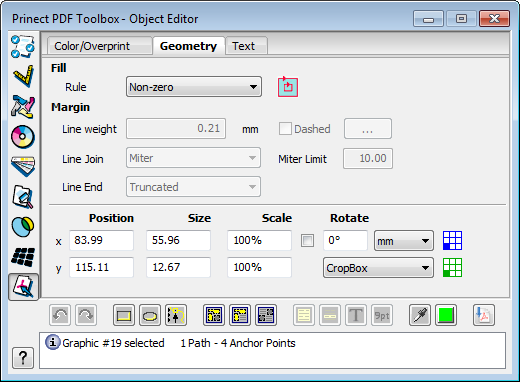The width and height of the screenshot is (520, 382).
Task: Open the geometry control sidebar tool
Action: 23,107
